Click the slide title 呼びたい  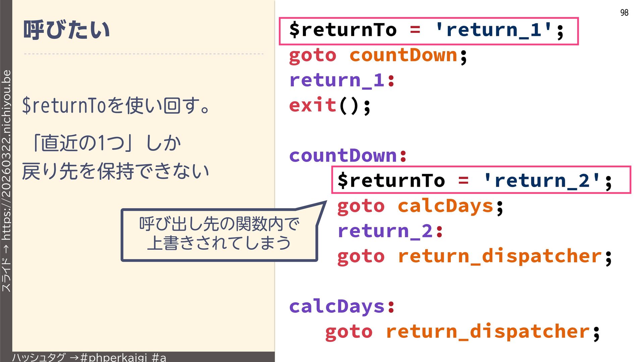click(x=66, y=30)
